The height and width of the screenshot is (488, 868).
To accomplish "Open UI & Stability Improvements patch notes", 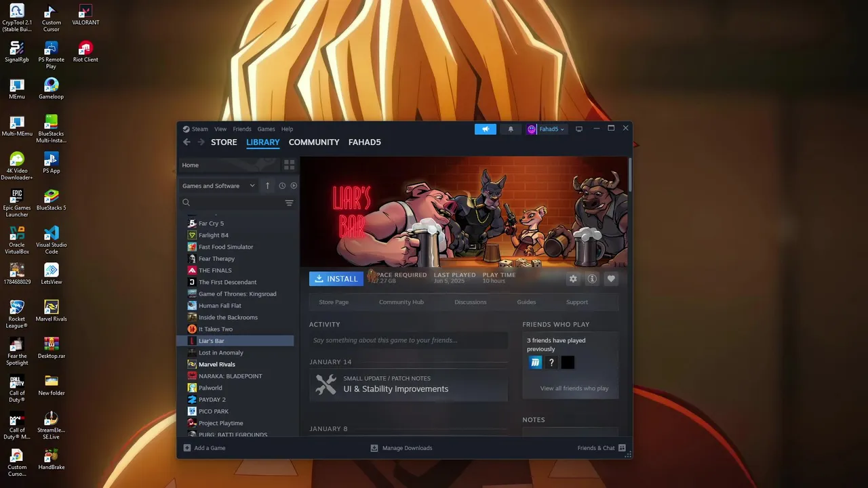I will 408,384.
